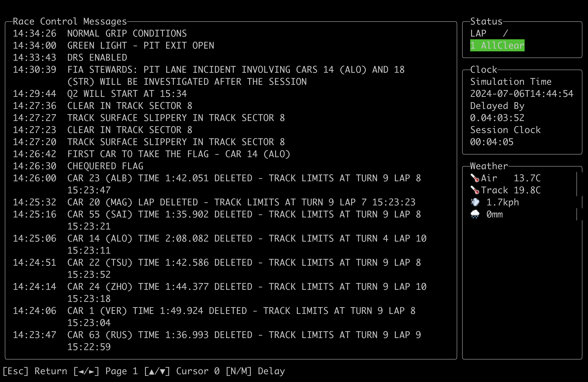Image resolution: width=588 pixels, height=382 pixels.
Task: Select CAR 63 (RUS) deleted time message
Action: [244, 335]
